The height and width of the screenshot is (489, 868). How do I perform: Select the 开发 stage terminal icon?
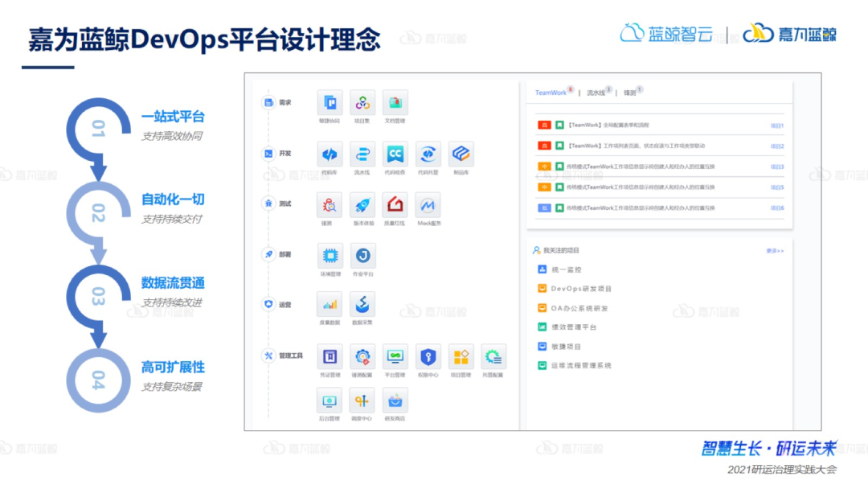point(268,154)
